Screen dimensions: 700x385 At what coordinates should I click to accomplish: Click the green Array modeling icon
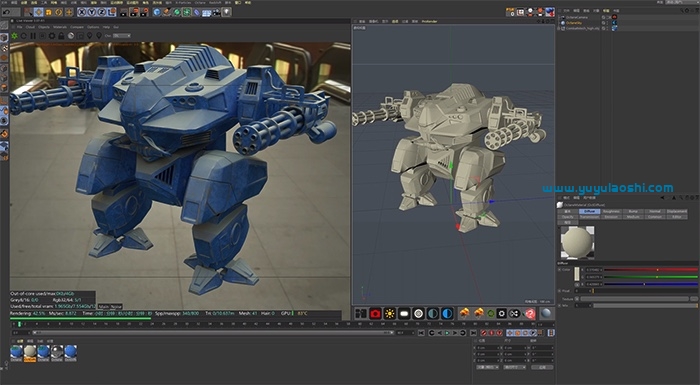point(187,12)
